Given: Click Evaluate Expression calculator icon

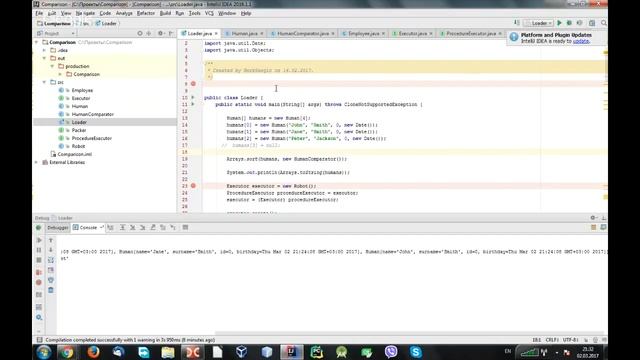Looking at the screenshot, I should [x=185, y=227].
